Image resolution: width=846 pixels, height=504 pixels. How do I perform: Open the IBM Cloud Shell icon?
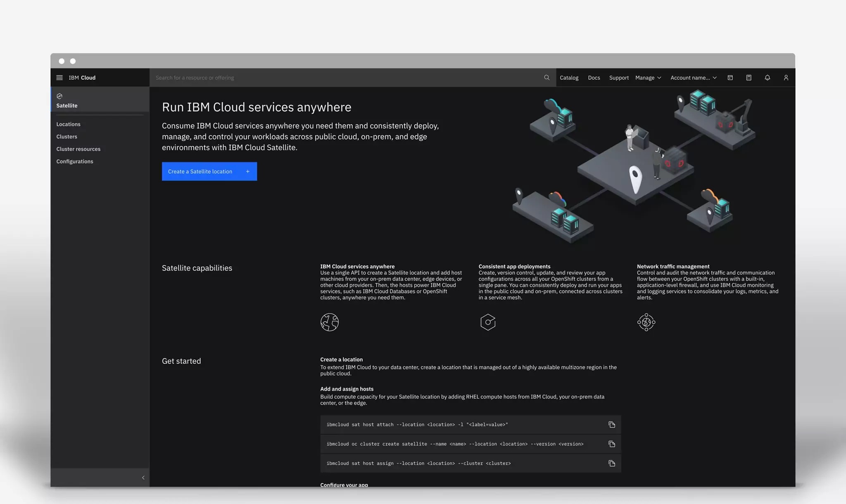coord(730,78)
